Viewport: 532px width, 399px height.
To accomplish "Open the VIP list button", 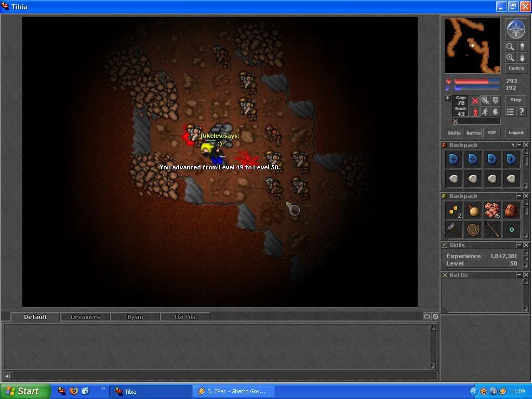I will (492, 132).
